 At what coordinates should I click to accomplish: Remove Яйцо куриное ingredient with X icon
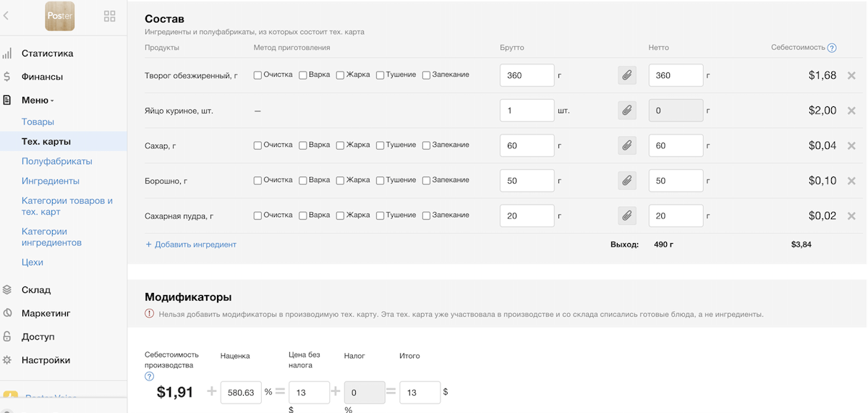851,111
